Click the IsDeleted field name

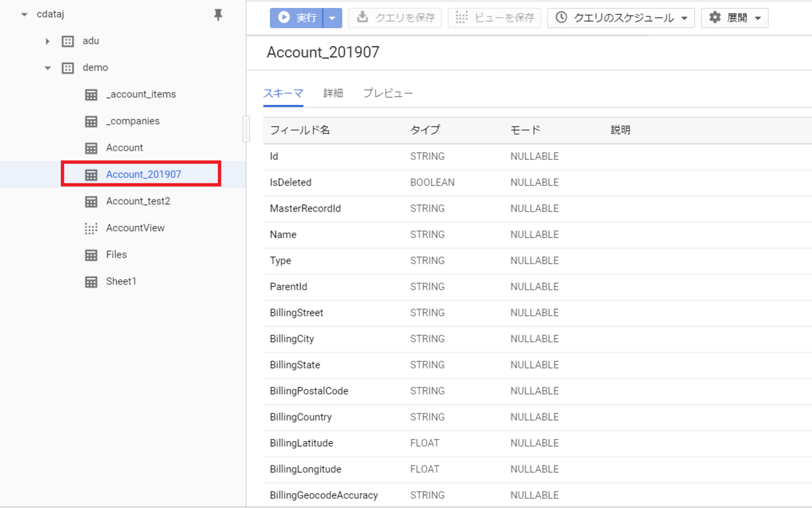pos(290,183)
